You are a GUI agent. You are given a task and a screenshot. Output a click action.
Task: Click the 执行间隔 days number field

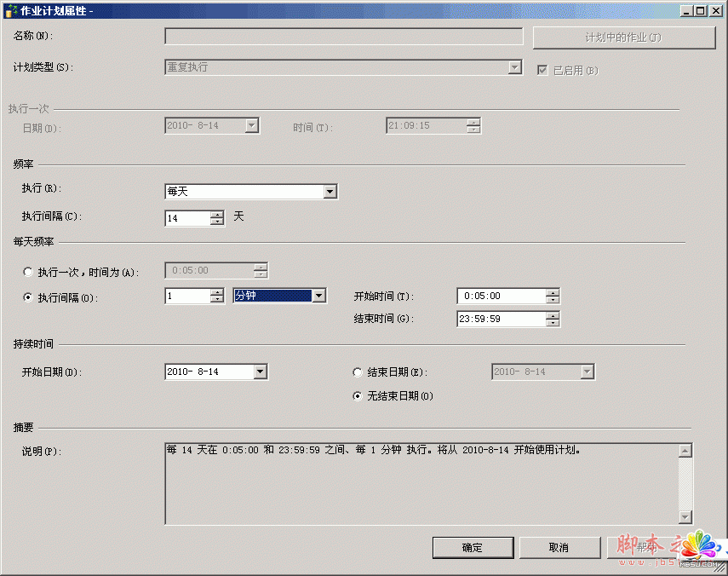pos(186,218)
